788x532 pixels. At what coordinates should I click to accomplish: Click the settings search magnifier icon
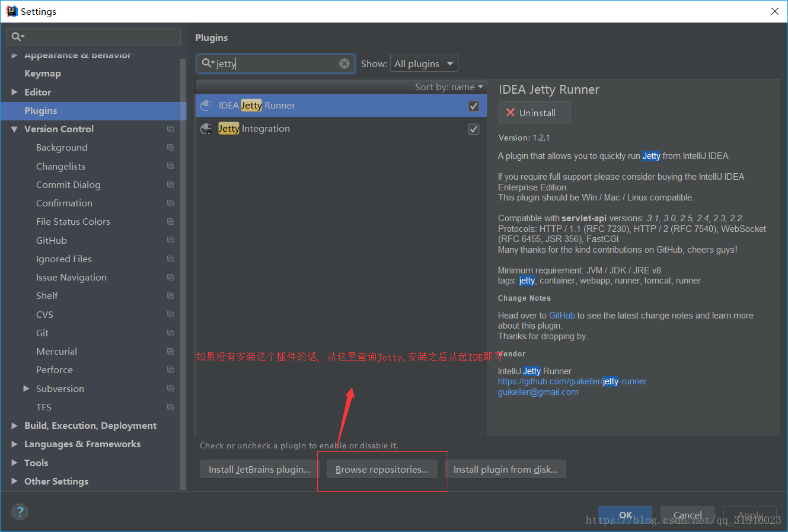pos(18,37)
